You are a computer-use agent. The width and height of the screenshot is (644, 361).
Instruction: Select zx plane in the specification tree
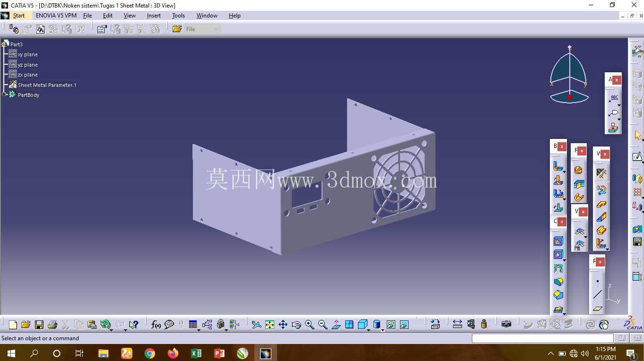point(27,75)
